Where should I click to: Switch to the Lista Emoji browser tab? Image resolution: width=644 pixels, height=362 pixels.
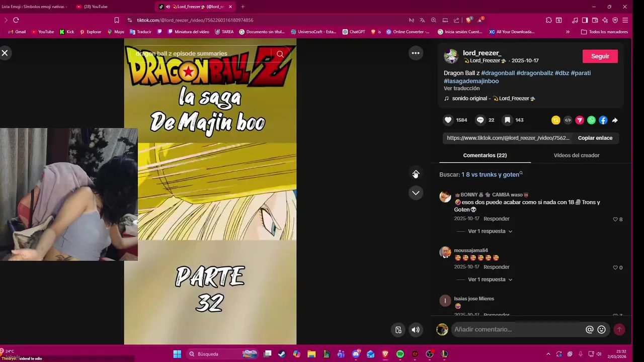34,7
